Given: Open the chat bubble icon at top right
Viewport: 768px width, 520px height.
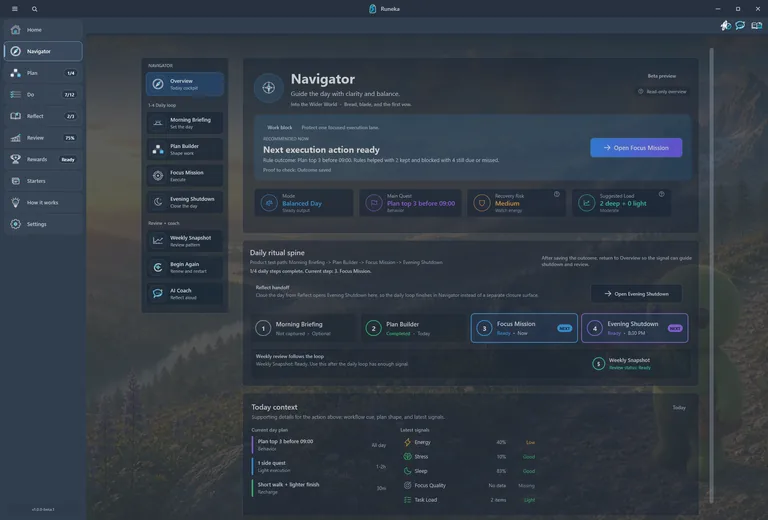Looking at the screenshot, I should pos(740,25).
